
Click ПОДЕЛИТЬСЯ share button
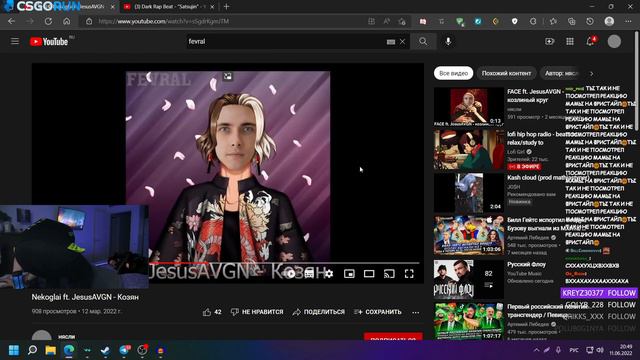[319, 312]
